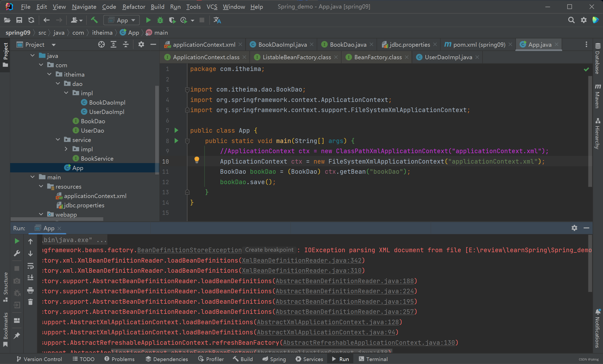Close the UserDaoImpl.java tab

(477, 57)
